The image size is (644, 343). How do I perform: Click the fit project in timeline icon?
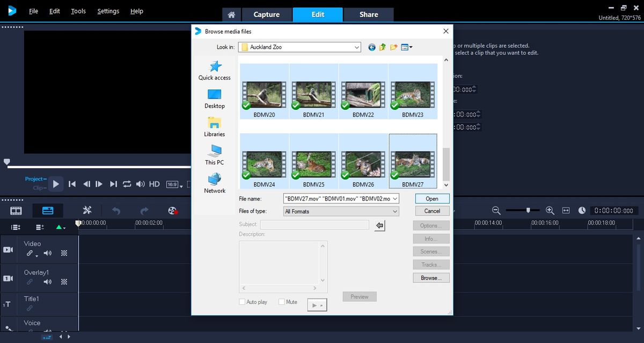[x=566, y=211]
